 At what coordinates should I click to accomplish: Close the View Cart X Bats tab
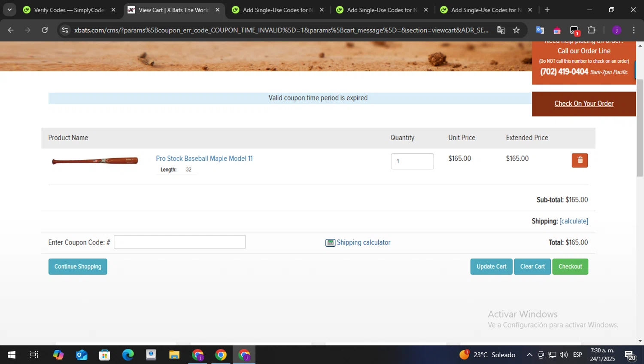tap(218, 10)
